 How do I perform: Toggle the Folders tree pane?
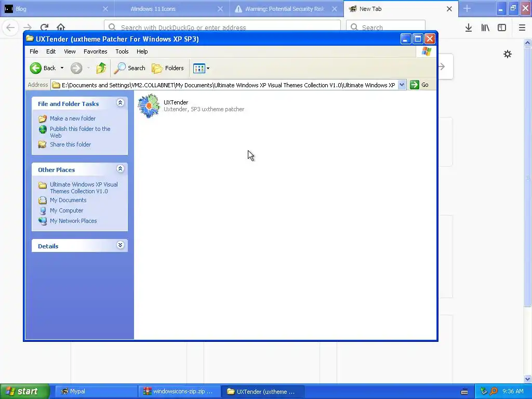coord(168,68)
